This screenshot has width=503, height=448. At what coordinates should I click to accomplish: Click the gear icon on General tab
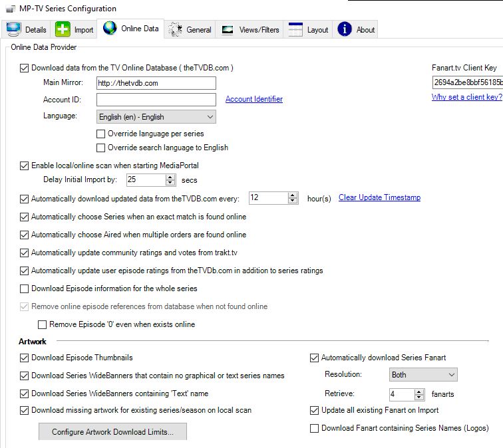tap(176, 29)
